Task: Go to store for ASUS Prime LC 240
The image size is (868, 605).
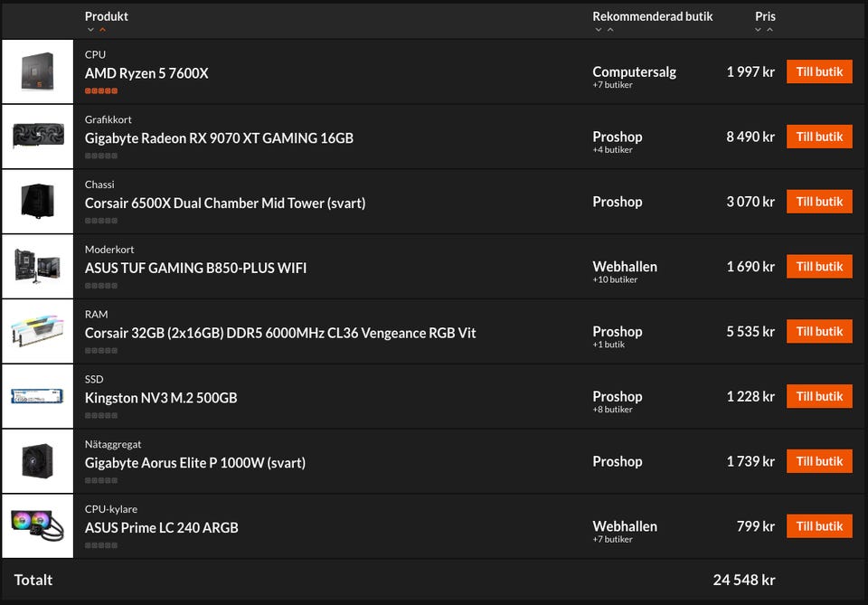Action: tap(819, 526)
